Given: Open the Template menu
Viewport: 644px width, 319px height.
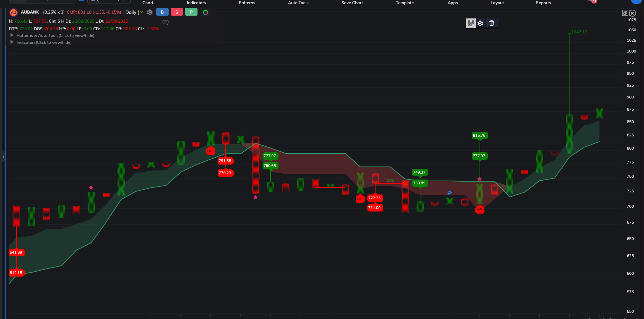Looking at the screenshot, I should pyautogui.click(x=404, y=3).
